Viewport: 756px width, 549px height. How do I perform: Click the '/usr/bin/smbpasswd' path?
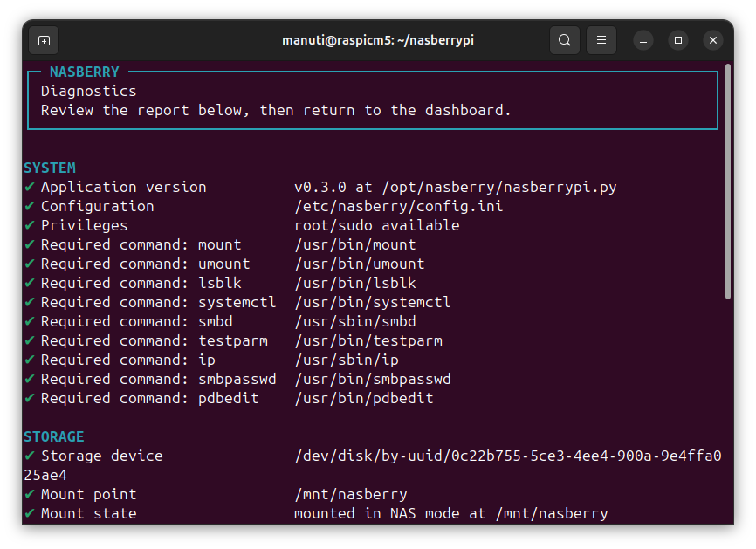(x=373, y=380)
